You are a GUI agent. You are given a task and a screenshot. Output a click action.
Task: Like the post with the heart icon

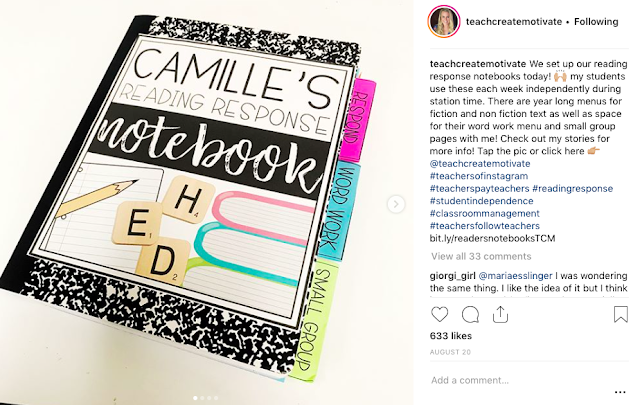pyautogui.click(x=440, y=314)
